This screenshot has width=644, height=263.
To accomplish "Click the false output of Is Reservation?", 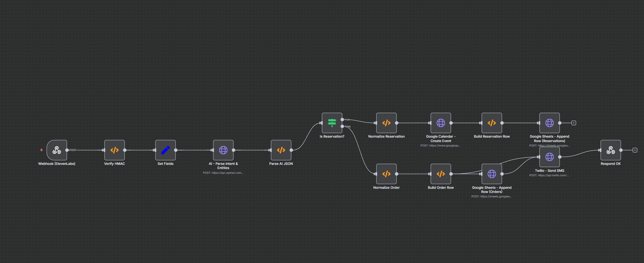I will (x=342, y=126).
